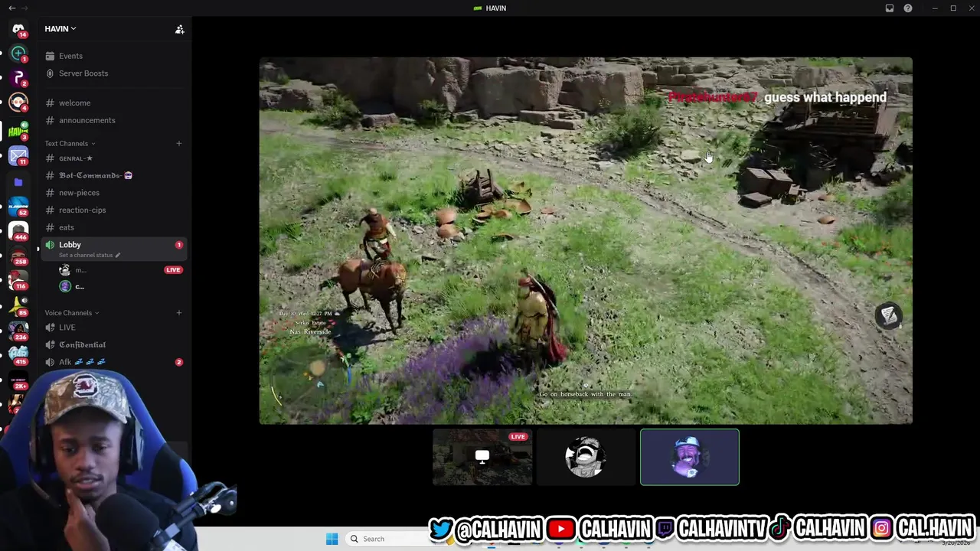Invite people to HAVIN server
Image resolution: width=980 pixels, height=551 pixels.
179,29
